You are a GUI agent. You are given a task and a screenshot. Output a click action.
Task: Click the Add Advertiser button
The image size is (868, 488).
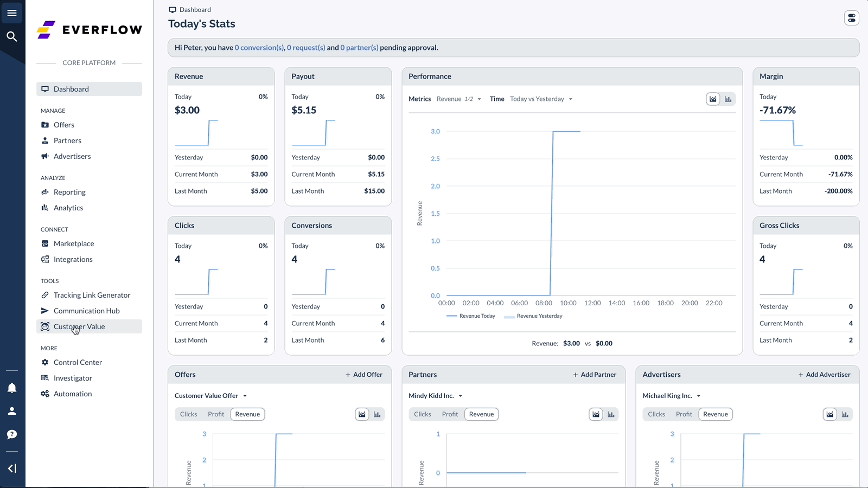[x=824, y=375]
